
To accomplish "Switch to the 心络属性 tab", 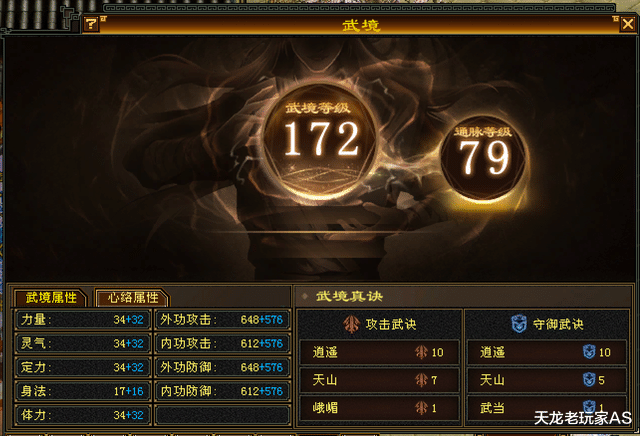I will (x=133, y=298).
